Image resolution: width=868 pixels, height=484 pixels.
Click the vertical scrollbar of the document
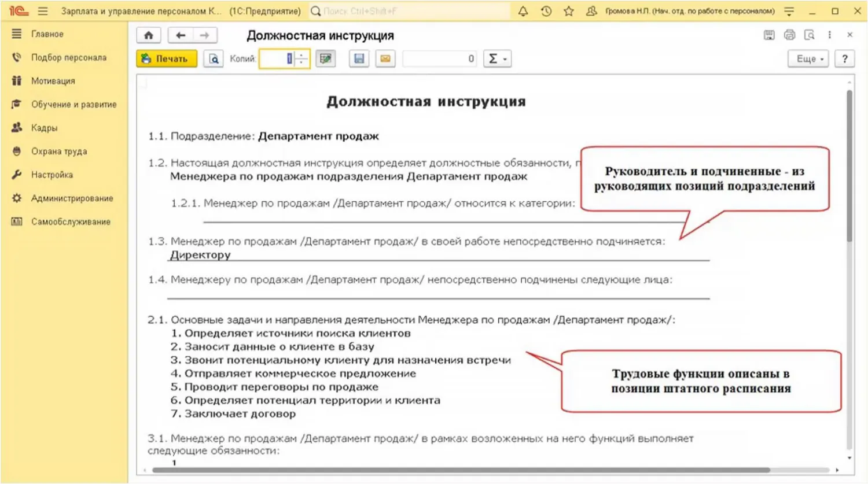click(849, 165)
